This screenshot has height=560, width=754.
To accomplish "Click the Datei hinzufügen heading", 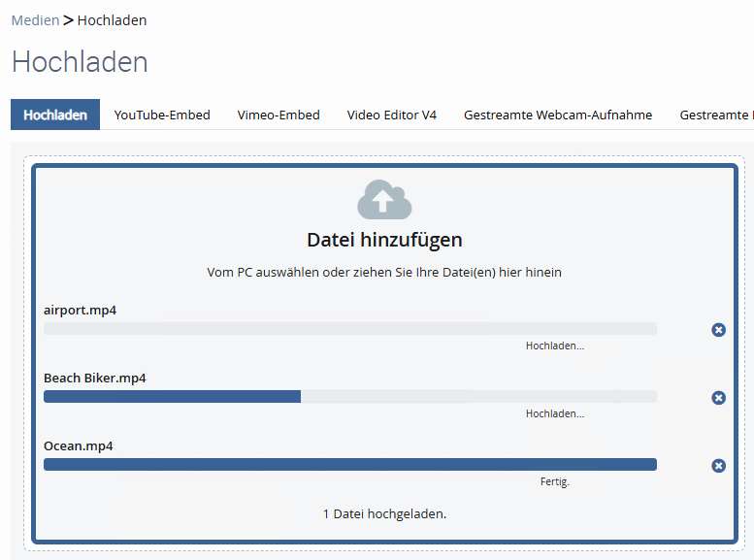I will [384, 240].
